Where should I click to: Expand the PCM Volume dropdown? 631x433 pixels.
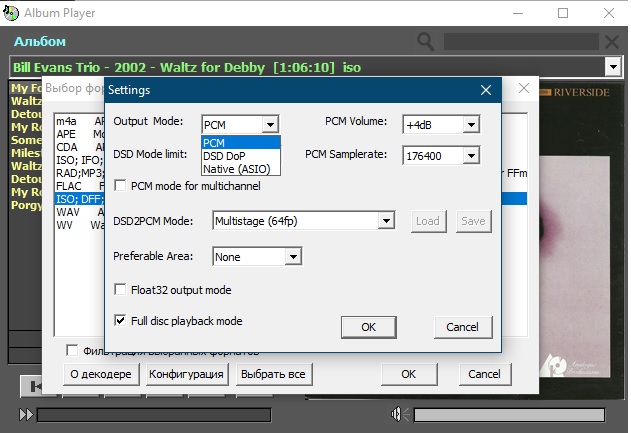pyautogui.click(x=471, y=125)
